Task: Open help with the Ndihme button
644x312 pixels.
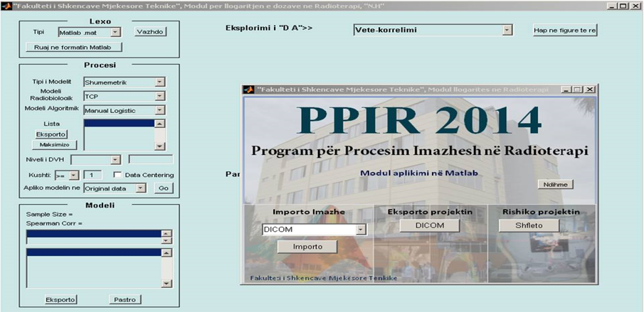Action: (x=555, y=184)
